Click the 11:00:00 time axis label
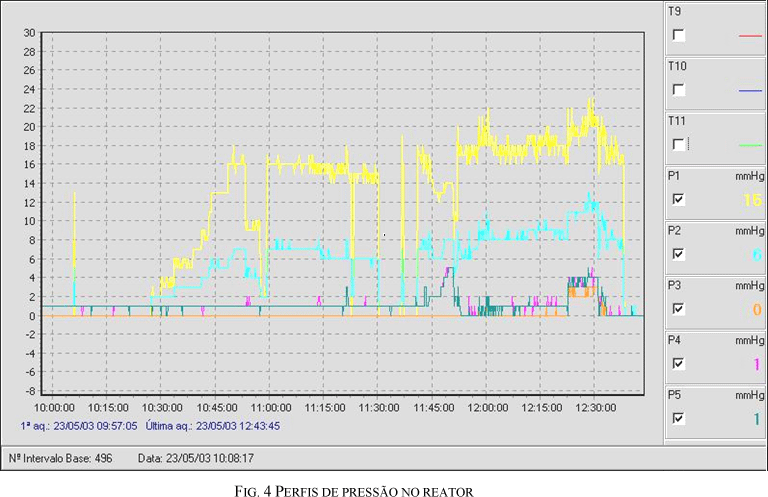768x497 pixels. [270, 408]
